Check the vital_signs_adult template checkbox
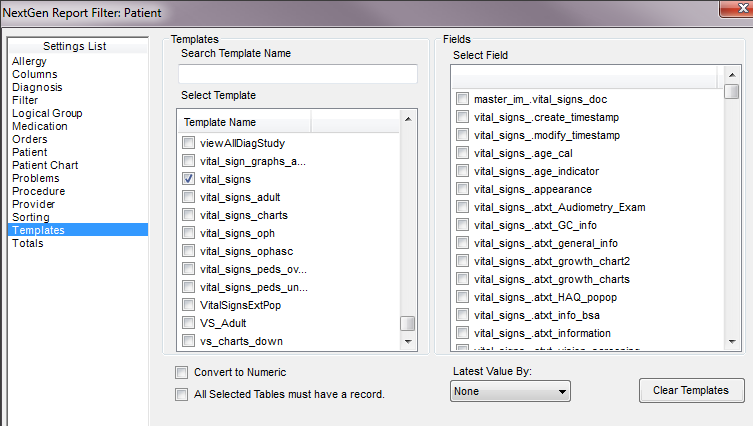 coord(189,197)
